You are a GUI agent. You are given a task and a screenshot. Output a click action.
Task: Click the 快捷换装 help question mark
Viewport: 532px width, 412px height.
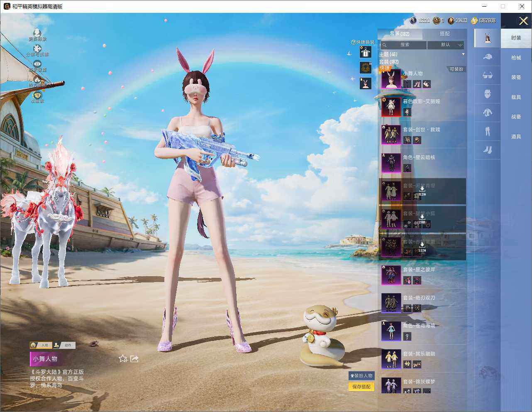point(354,42)
